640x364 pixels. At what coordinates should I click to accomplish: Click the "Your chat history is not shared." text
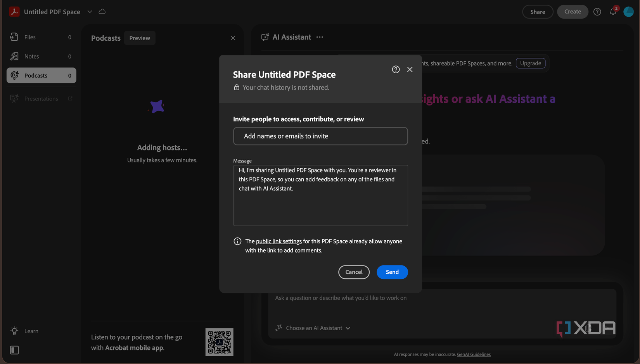coord(286,88)
